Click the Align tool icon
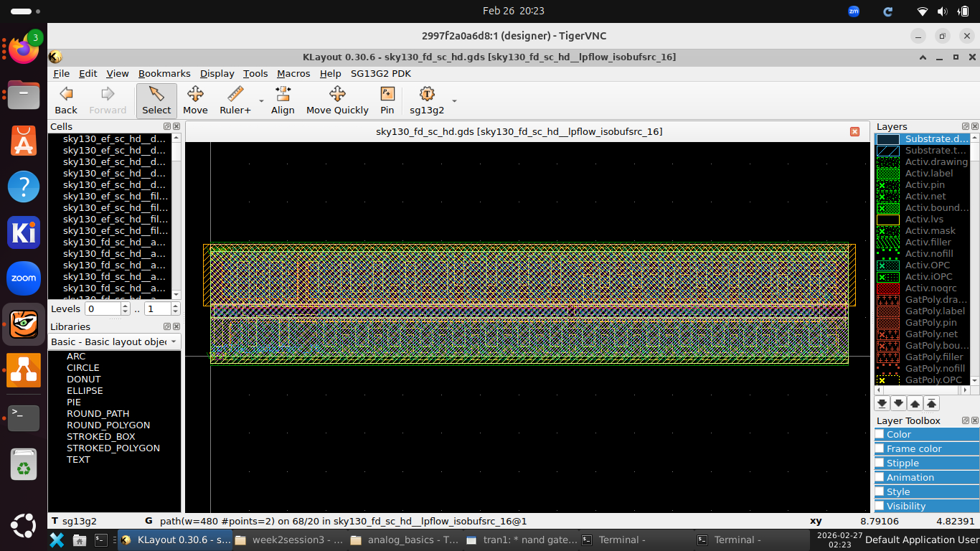Image resolution: width=980 pixels, height=551 pixels. click(283, 100)
